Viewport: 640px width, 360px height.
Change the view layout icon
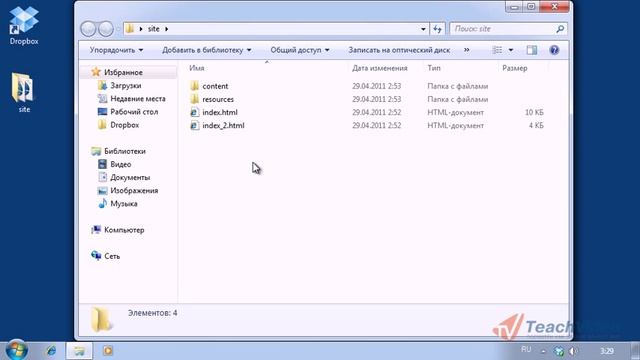coord(497,50)
